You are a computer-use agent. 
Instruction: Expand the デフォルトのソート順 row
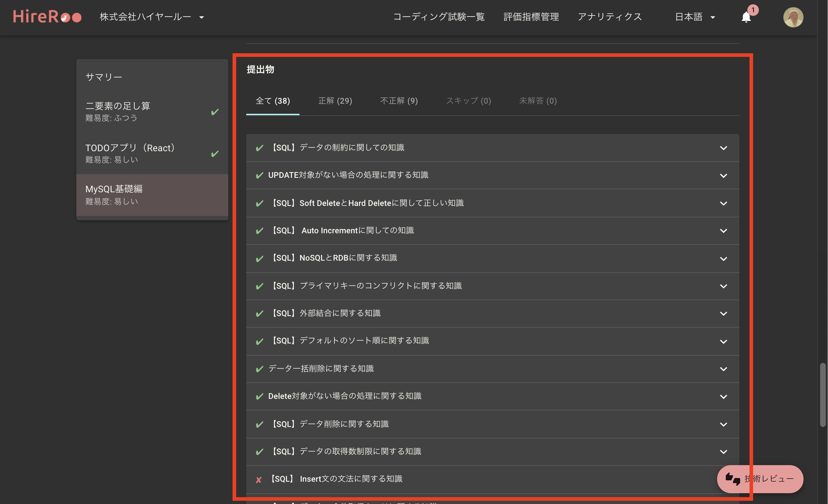pos(492,341)
